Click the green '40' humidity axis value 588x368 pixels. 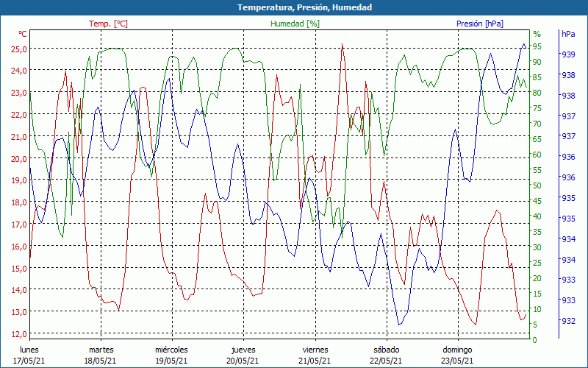coord(537,216)
